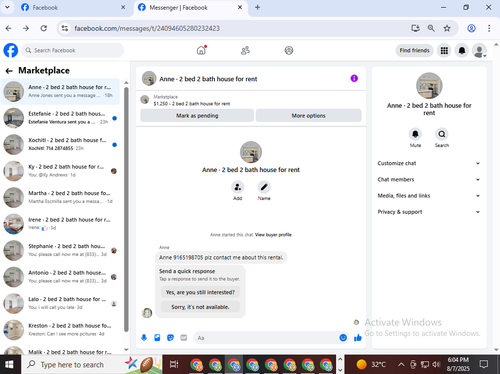
Task: Click the install app icon in address bar
Action: pyautogui.click(x=415, y=28)
